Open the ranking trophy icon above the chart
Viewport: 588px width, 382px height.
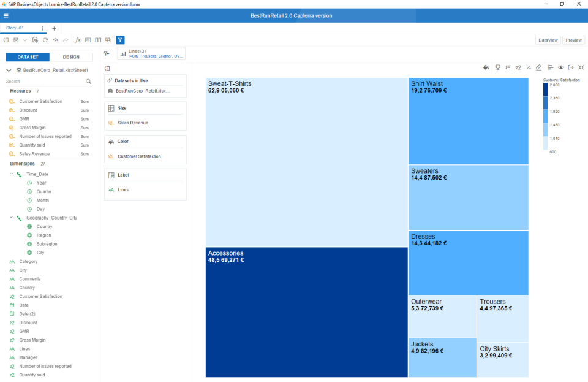coord(498,67)
